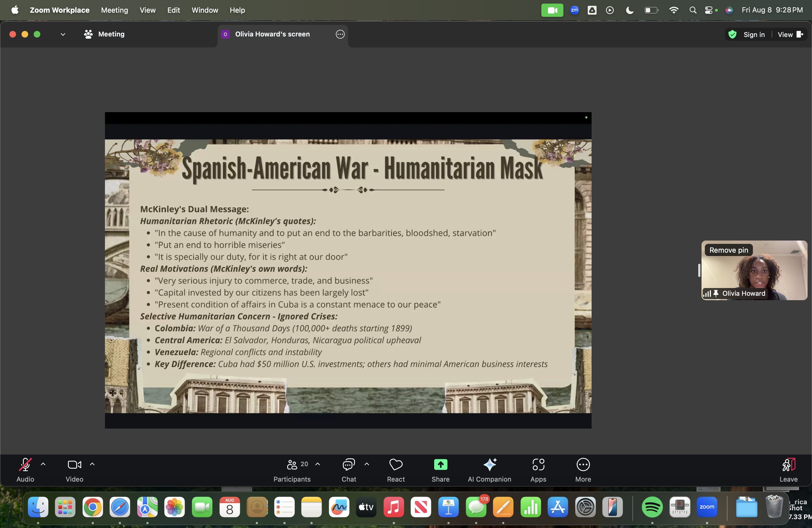812x528 pixels.
Task: Click the video panel resize handle
Action: pyautogui.click(x=699, y=270)
